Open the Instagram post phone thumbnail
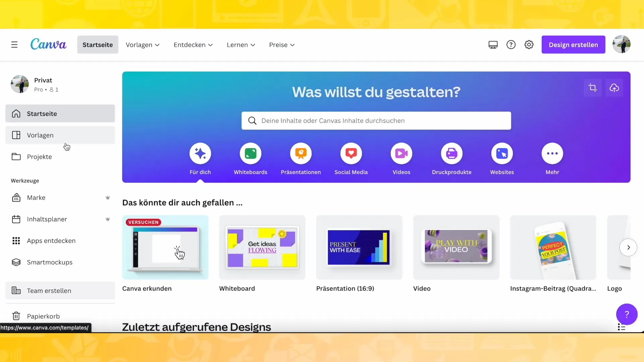 coord(553,247)
